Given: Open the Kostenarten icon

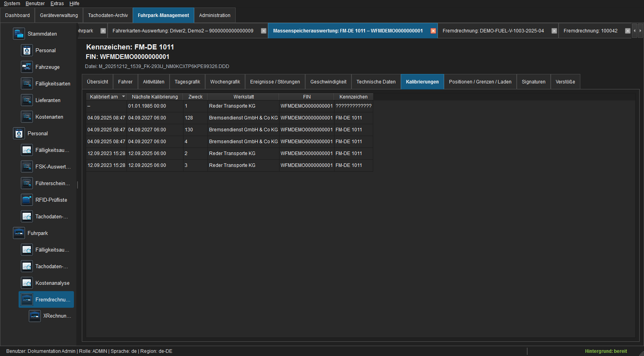Looking at the screenshot, I should click(x=26, y=117).
